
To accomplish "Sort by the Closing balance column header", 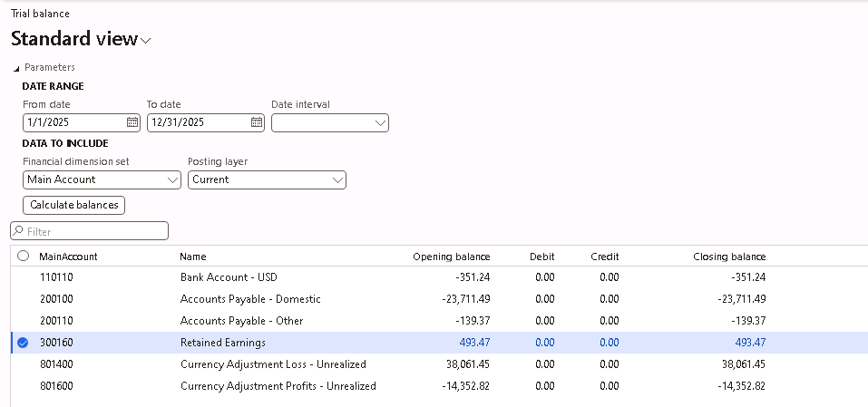I will pos(729,257).
